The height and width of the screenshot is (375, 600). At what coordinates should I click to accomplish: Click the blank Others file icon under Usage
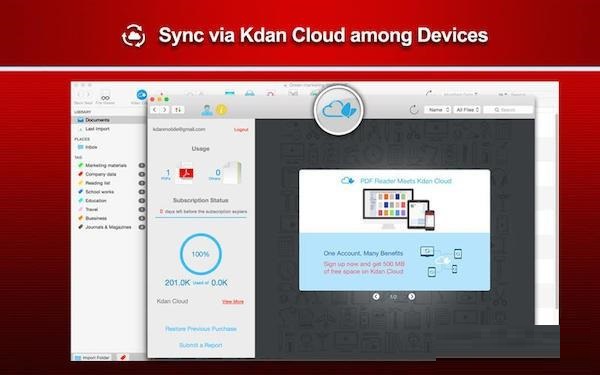(232, 173)
